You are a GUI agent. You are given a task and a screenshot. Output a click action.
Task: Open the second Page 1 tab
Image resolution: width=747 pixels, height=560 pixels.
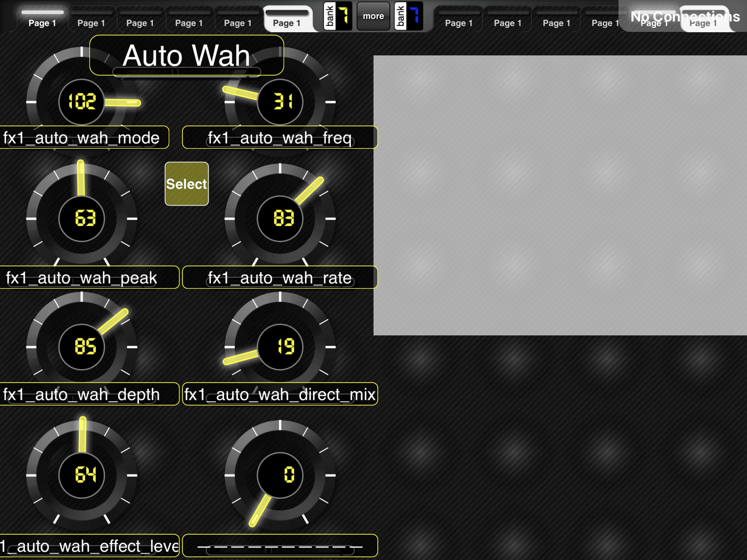coord(91,19)
